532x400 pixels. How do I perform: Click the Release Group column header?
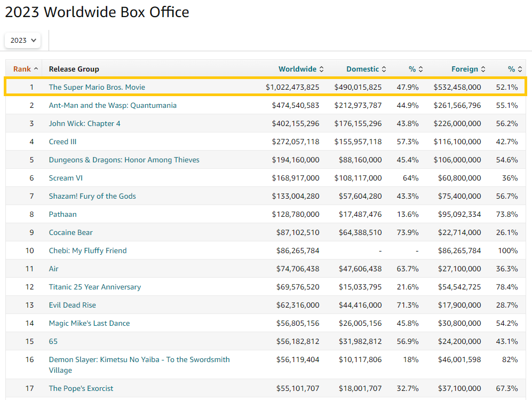74,69
